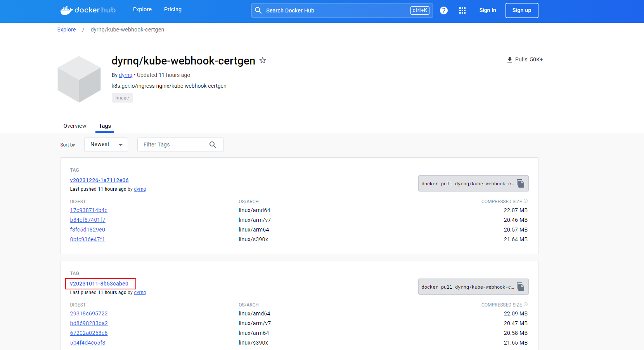Open tag v20231226-1a7112e06
This screenshot has width=644, height=350.
[99, 180]
